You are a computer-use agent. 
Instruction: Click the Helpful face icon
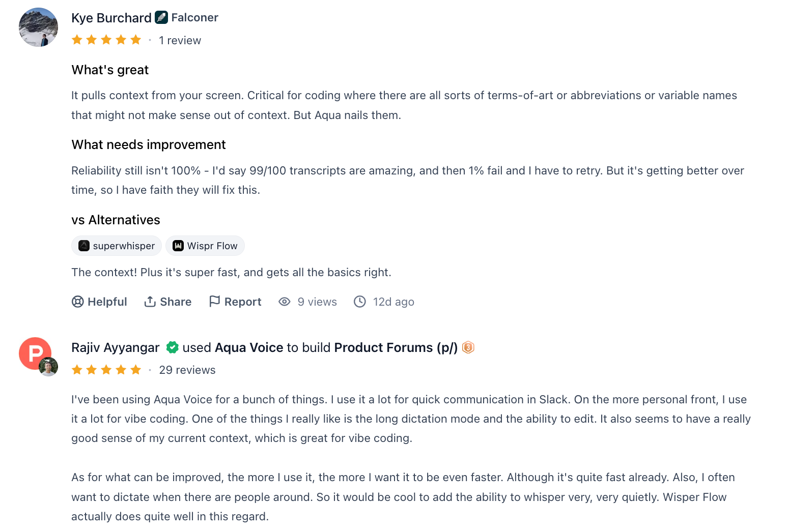(x=77, y=302)
